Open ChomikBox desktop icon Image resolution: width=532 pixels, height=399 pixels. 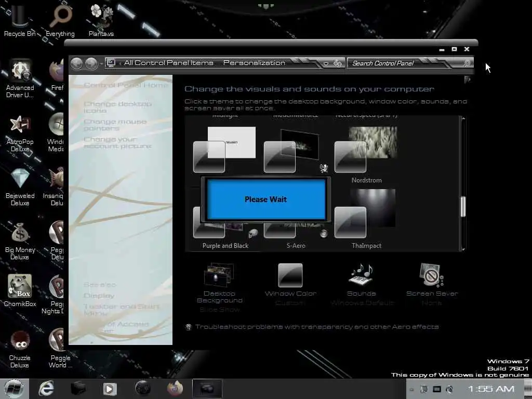[20, 291]
